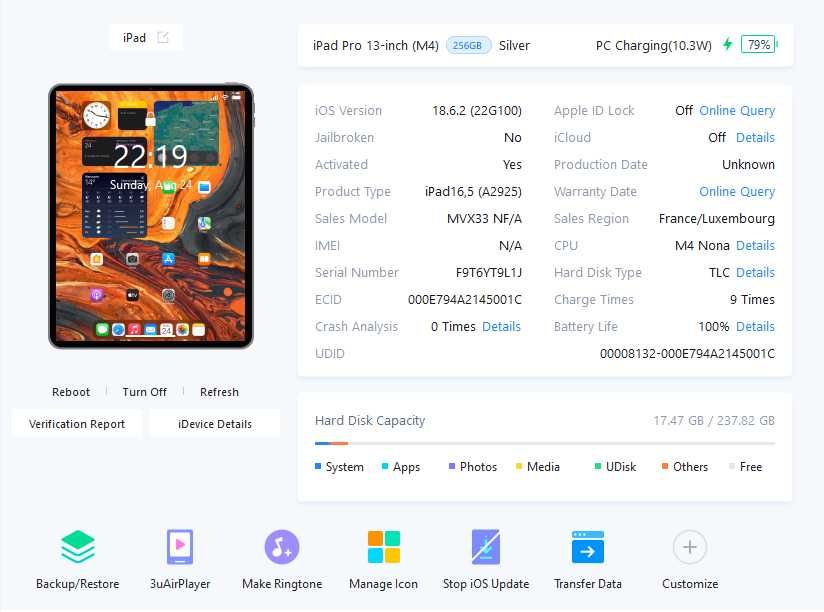Click Production Date Unknown value
The width and height of the screenshot is (824, 612).
click(748, 164)
